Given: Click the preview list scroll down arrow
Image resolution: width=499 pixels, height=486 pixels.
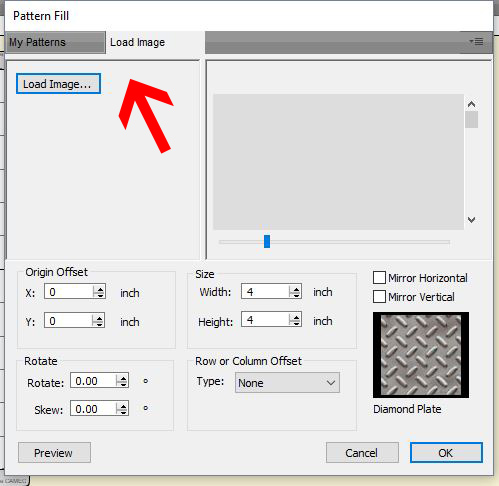Looking at the screenshot, I should coord(471,220).
